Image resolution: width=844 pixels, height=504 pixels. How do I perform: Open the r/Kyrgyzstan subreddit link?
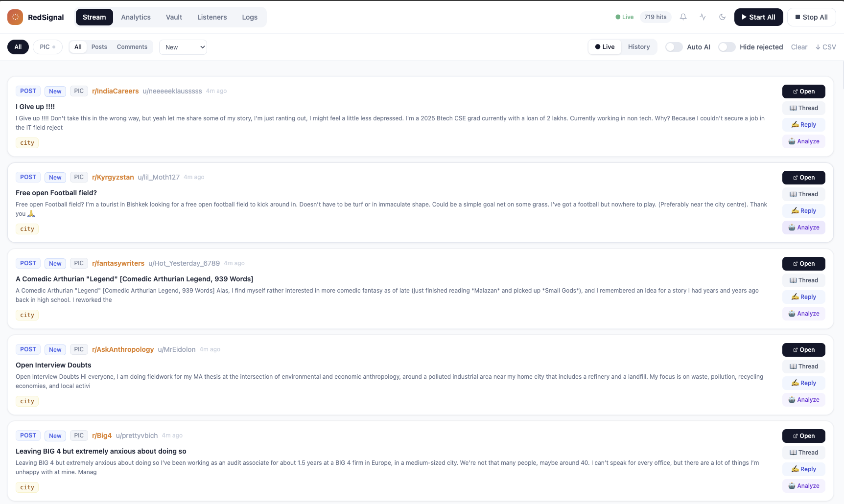coord(113,177)
